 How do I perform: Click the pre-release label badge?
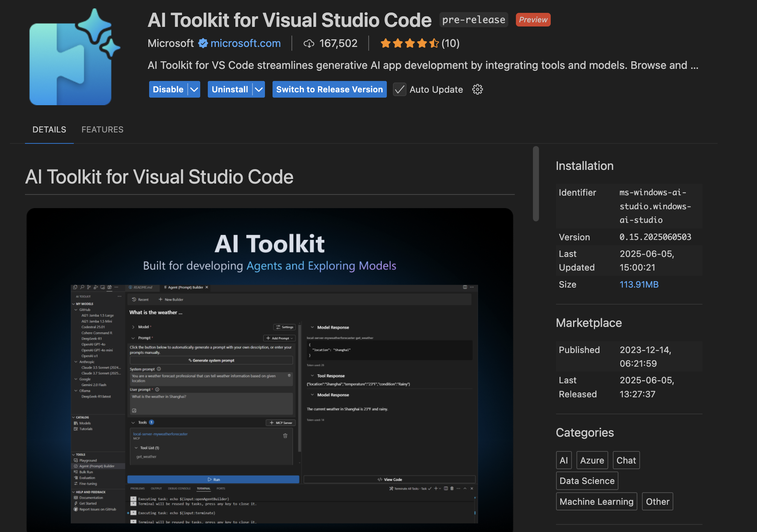474,20
